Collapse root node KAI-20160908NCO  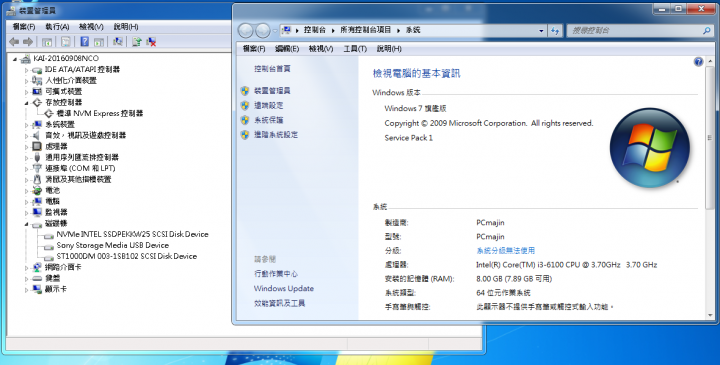tap(15, 59)
